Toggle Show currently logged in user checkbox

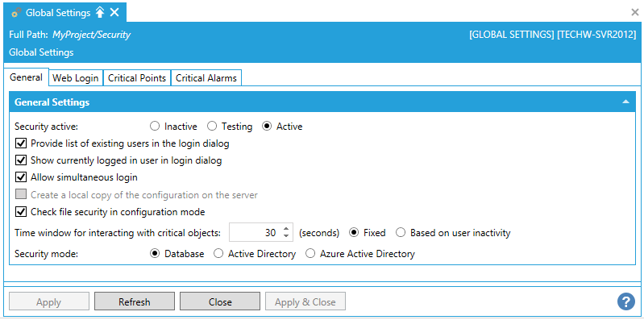(x=20, y=160)
